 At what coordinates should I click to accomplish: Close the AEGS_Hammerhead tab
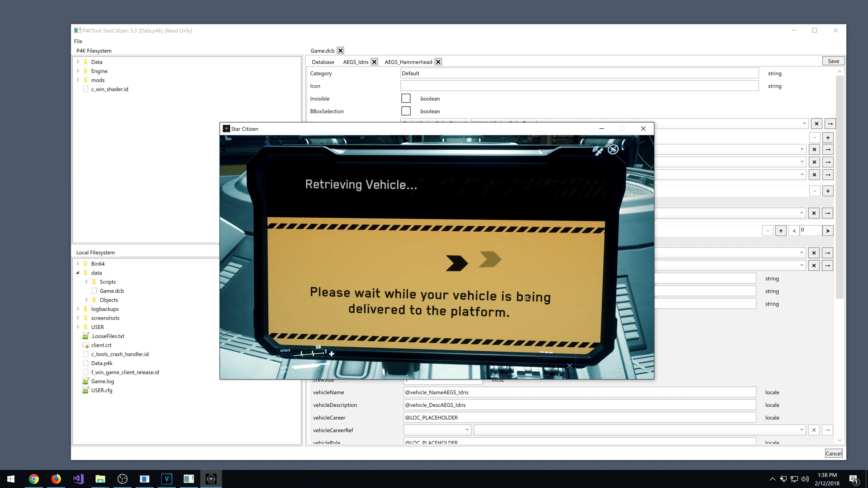tap(438, 62)
